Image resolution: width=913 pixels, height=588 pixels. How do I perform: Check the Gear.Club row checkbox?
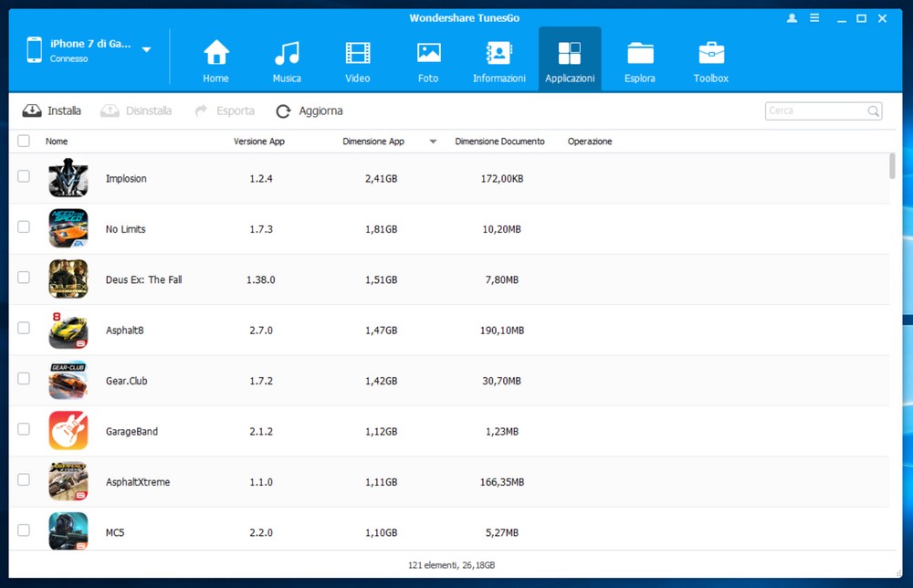[x=24, y=378]
